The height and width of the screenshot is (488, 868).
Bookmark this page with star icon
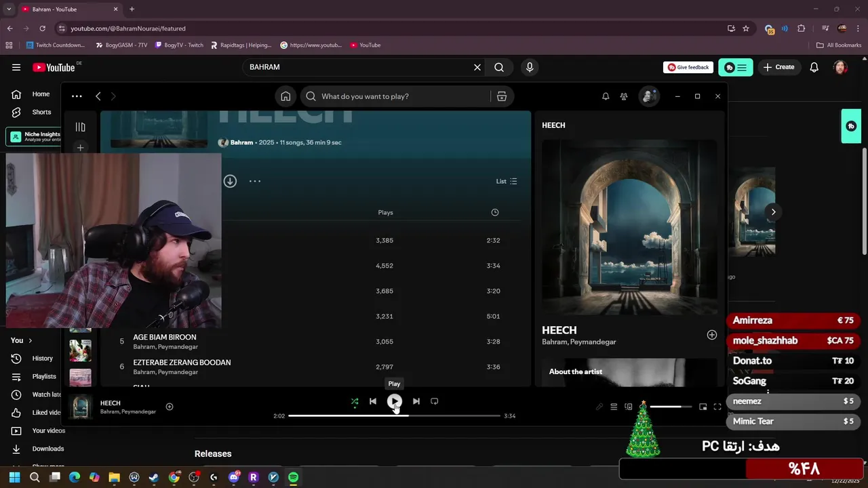[746, 28]
